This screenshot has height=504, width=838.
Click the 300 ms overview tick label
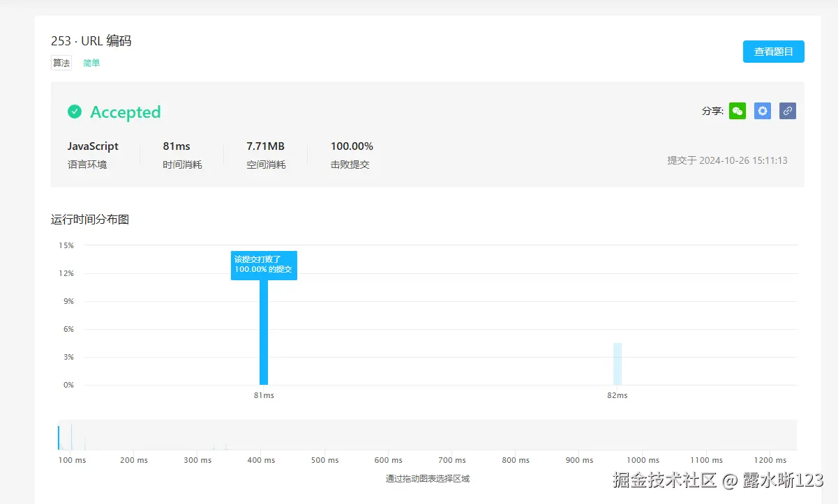point(197,460)
